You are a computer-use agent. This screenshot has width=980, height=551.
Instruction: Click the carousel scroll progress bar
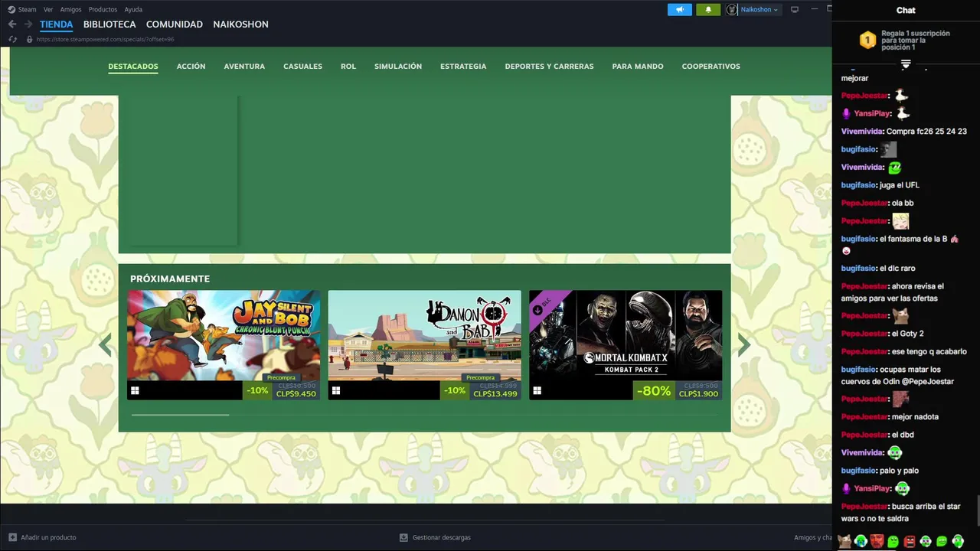(181, 415)
